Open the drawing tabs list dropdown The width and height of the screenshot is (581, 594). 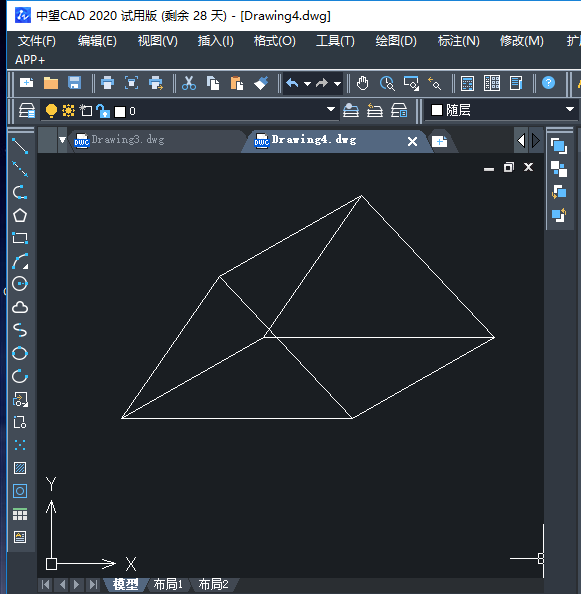click(62, 140)
